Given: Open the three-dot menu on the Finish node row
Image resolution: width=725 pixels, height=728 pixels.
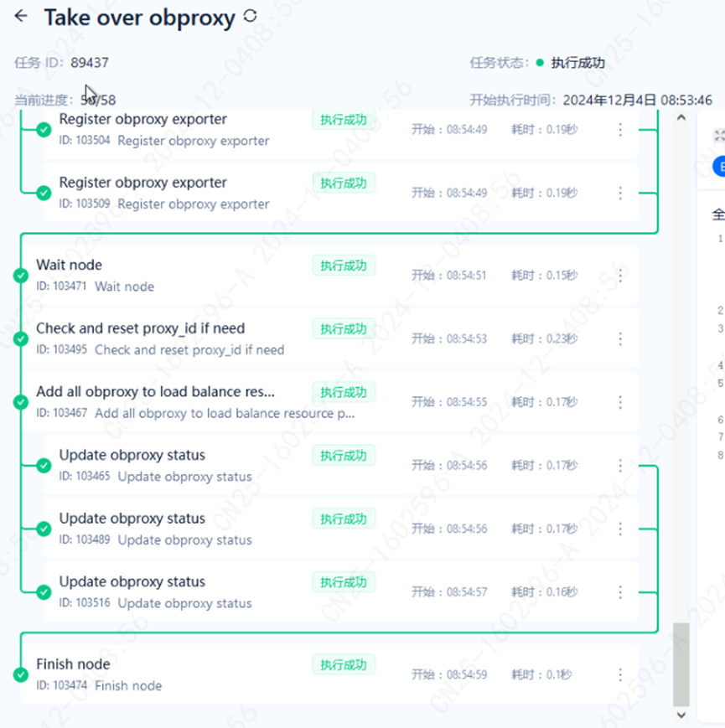Looking at the screenshot, I should (620, 674).
